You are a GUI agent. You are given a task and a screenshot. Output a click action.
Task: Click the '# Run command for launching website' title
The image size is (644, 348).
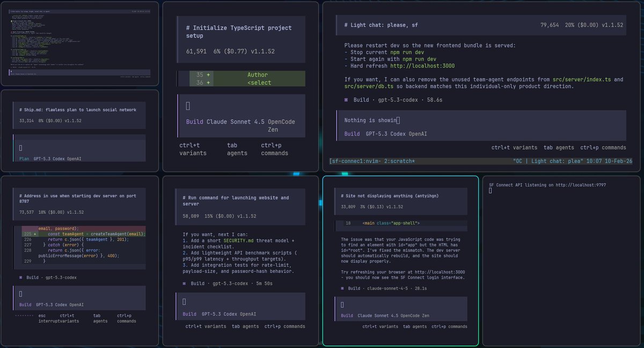[236, 201]
